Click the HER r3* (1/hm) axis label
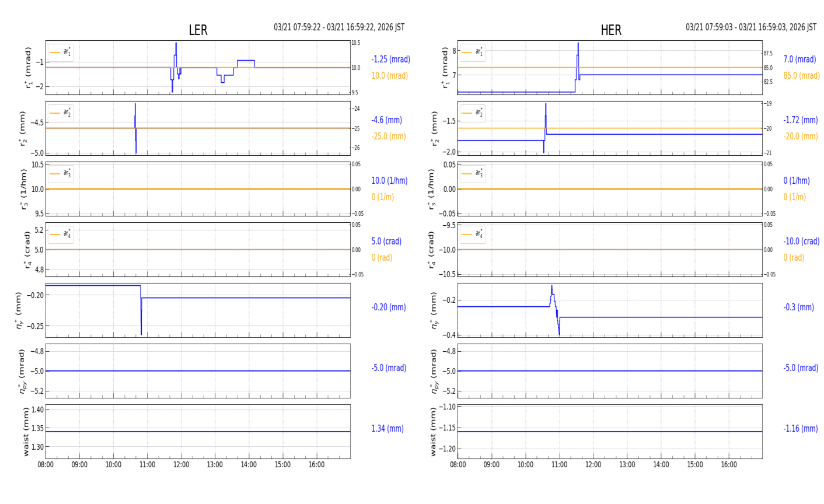 point(432,189)
